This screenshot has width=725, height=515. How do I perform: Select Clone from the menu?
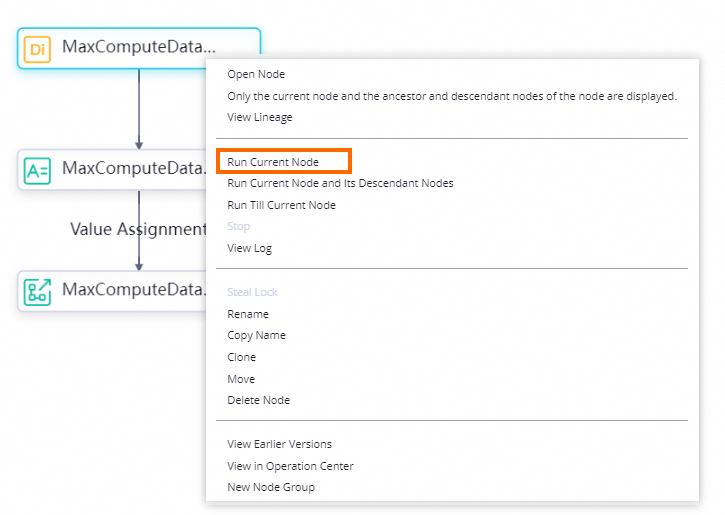241,357
